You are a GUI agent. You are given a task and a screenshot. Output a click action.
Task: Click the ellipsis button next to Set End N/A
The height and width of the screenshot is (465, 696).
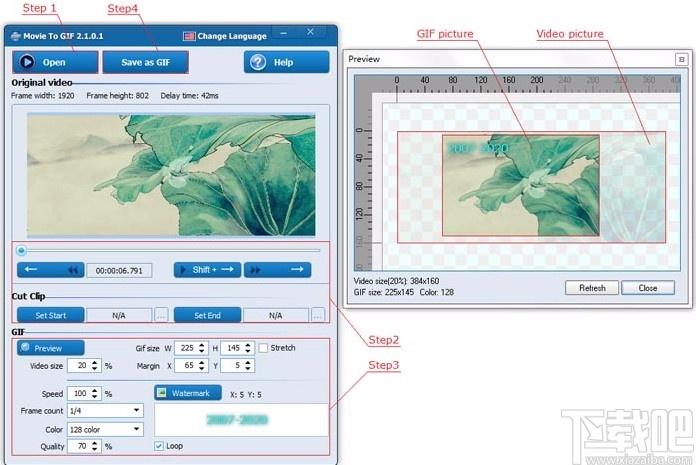coord(318,315)
